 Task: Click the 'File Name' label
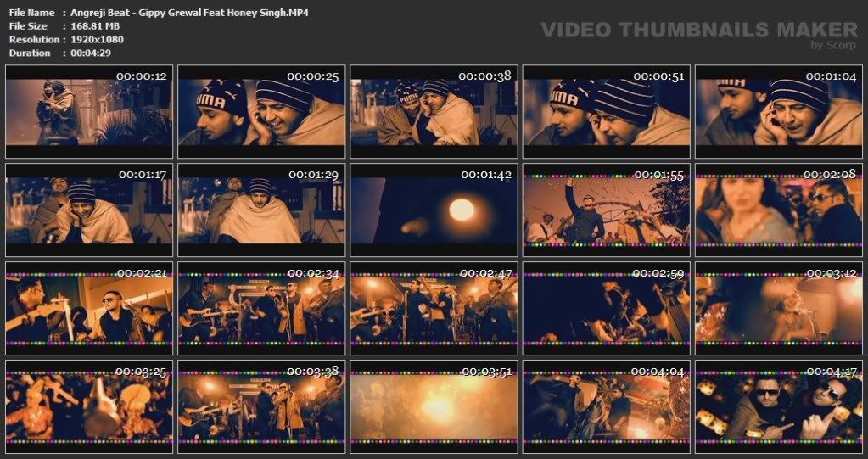32,13
